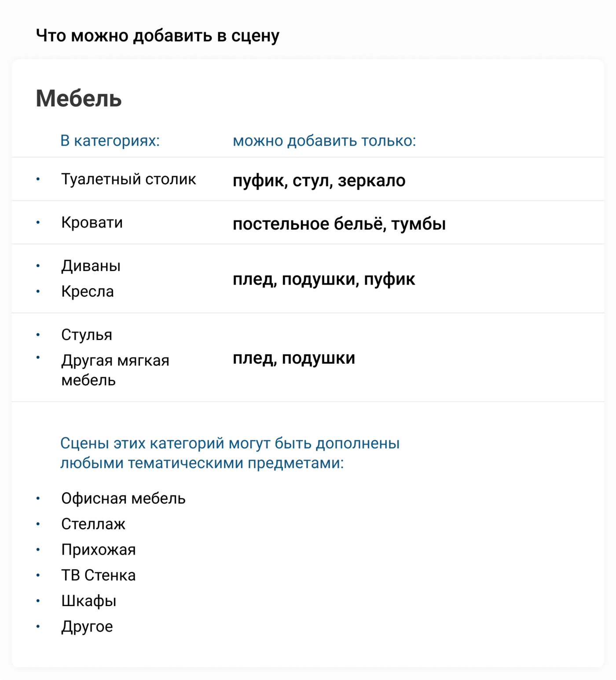Image resolution: width=616 pixels, height=680 pixels.
Task: Select the "Шкафы" list item
Action: 89,601
